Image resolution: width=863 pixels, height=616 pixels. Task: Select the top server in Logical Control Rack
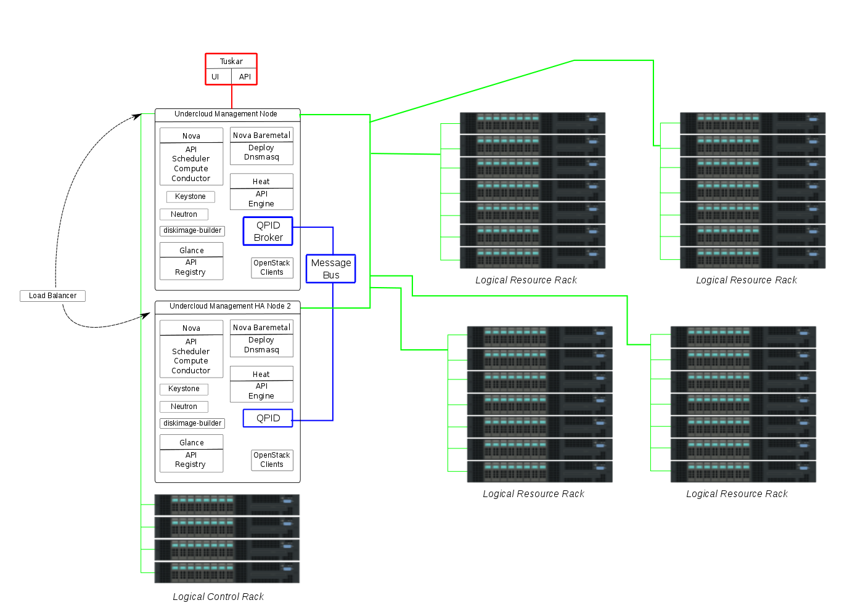pyautogui.click(x=227, y=505)
